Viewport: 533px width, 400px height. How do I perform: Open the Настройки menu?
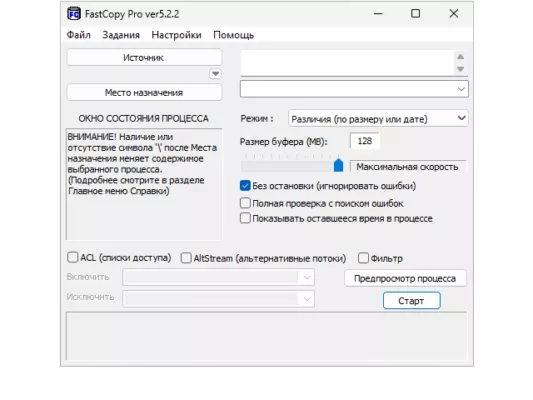tap(176, 35)
